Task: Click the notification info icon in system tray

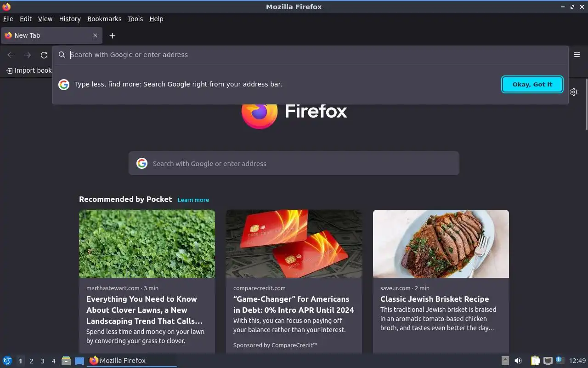Action: pyautogui.click(x=560, y=360)
